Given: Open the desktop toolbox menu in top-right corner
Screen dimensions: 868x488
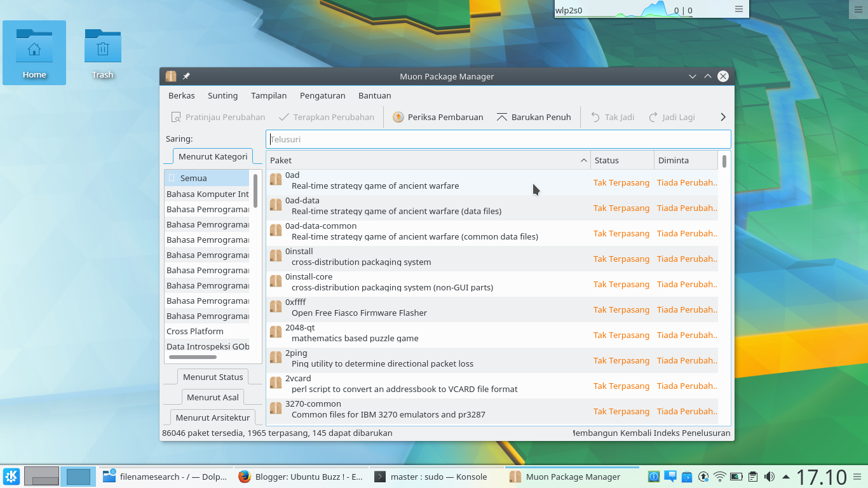Looking at the screenshot, I should 858,9.
